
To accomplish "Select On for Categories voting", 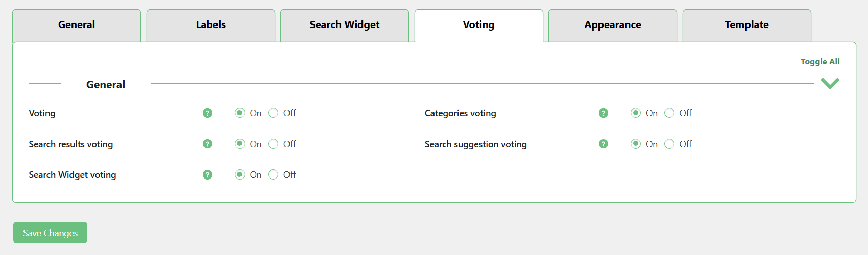I will 636,113.
